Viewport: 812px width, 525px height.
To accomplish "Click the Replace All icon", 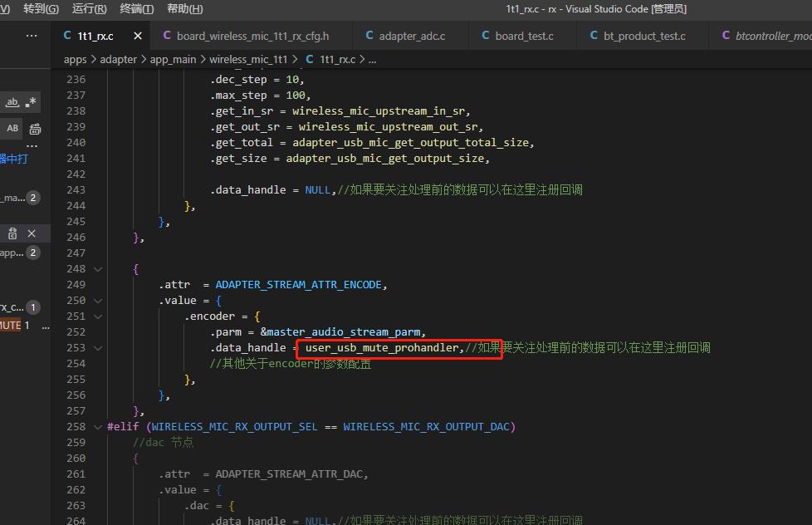I will coord(35,129).
